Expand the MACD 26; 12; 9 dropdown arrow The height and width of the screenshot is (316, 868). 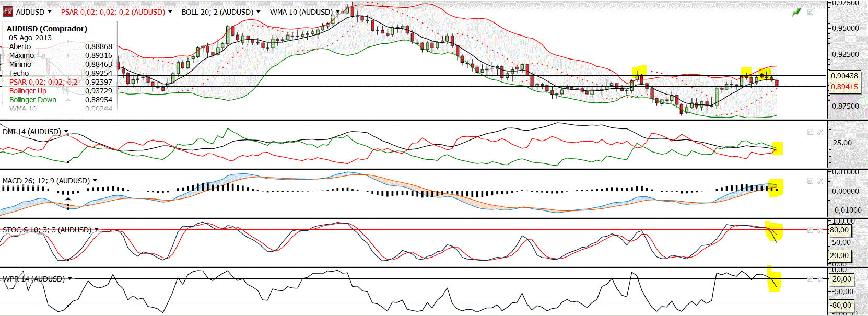(x=95, y=181)
